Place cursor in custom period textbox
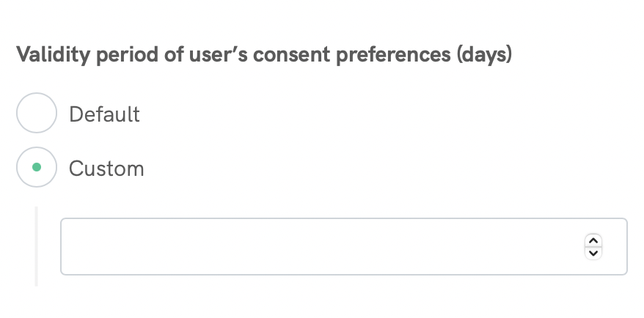The width and height of the screenshot is (644, 318). (x=323, y=246)
